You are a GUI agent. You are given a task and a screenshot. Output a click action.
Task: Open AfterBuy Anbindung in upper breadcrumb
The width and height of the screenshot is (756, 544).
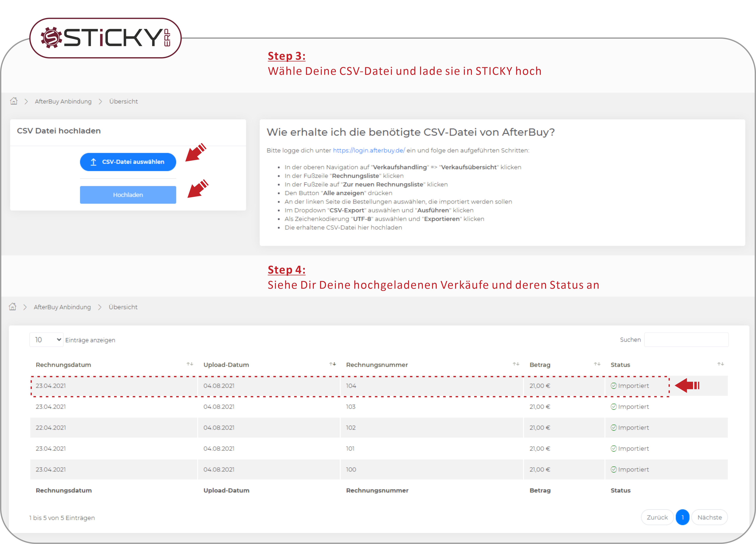pos(63,102)
